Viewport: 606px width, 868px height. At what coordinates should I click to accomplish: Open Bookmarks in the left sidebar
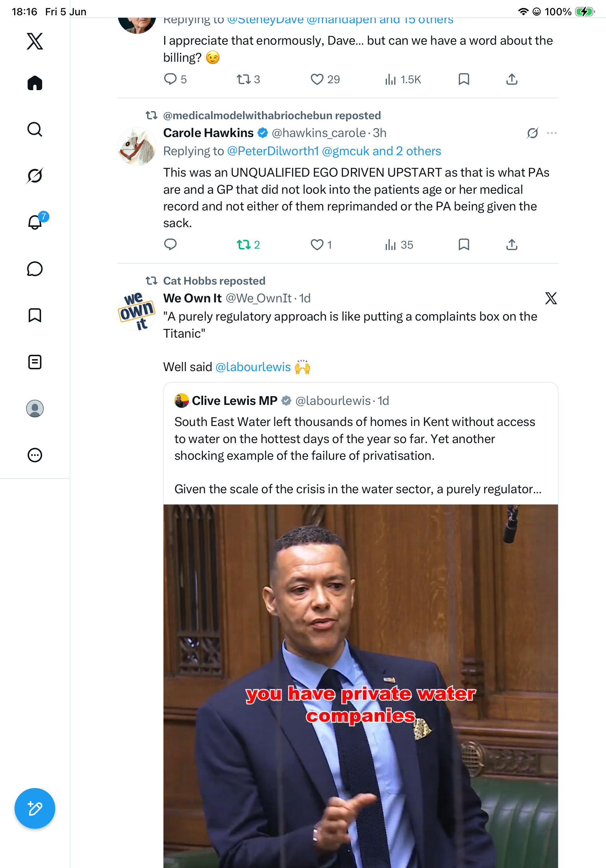click(x=35, y=315)
